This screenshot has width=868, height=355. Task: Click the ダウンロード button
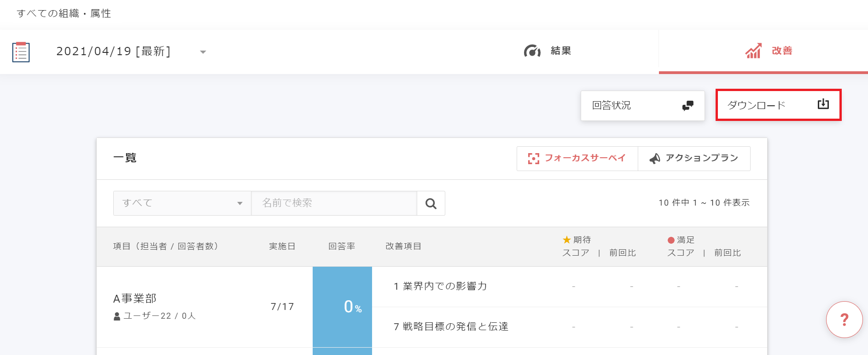(778, 105)
